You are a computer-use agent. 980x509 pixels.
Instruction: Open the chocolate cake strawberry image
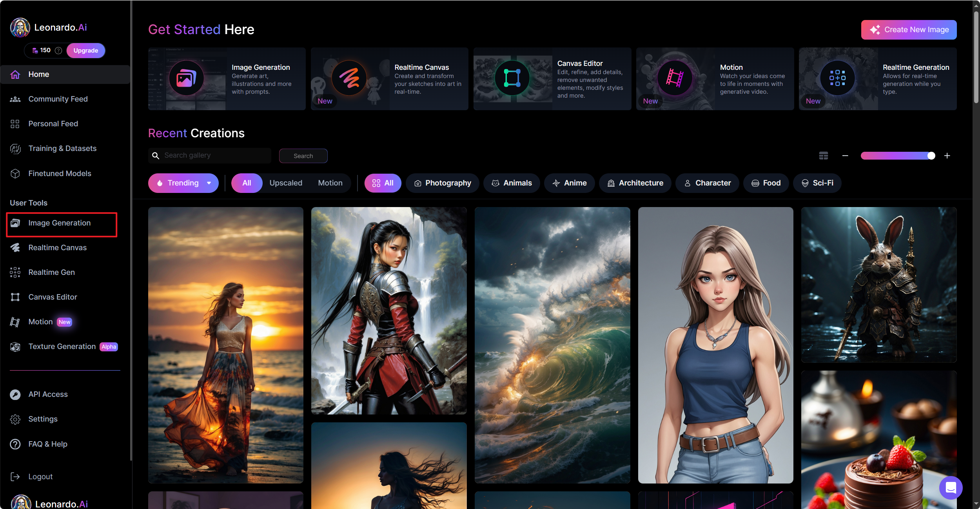(x=879, y=440)
